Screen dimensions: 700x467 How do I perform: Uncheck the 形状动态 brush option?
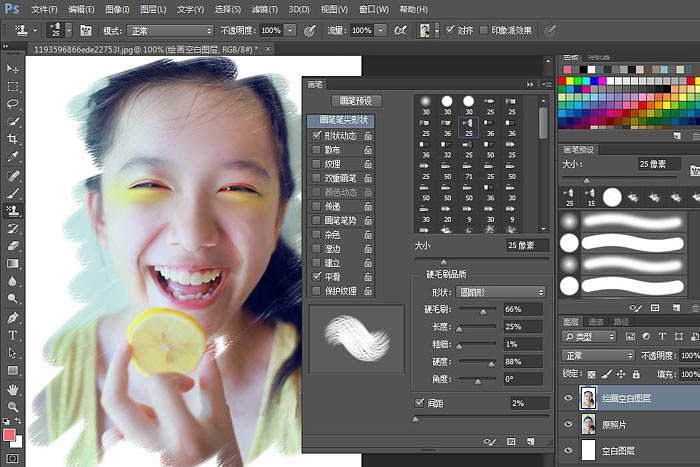tap(317, 135)
